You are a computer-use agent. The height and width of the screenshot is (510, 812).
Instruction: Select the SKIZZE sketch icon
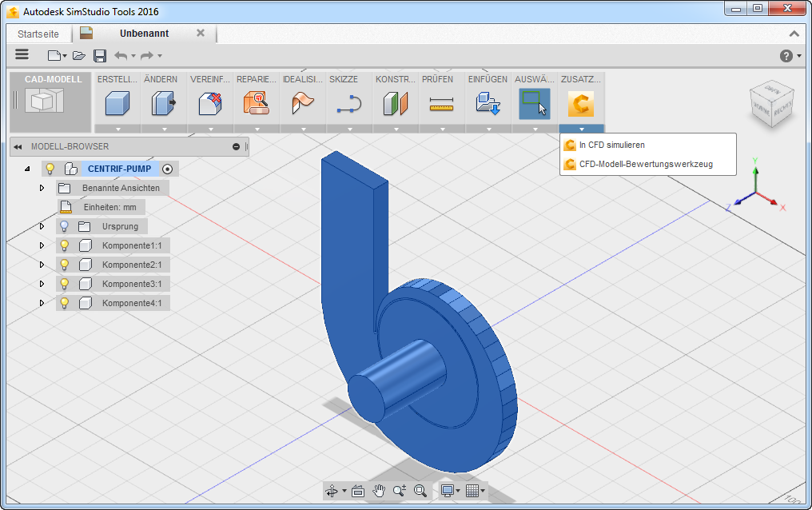point(349,103)
